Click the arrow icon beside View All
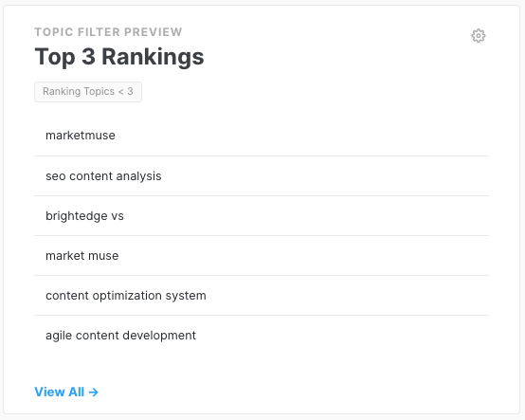The width and height of the screenshot is (525, 420). 94,392
